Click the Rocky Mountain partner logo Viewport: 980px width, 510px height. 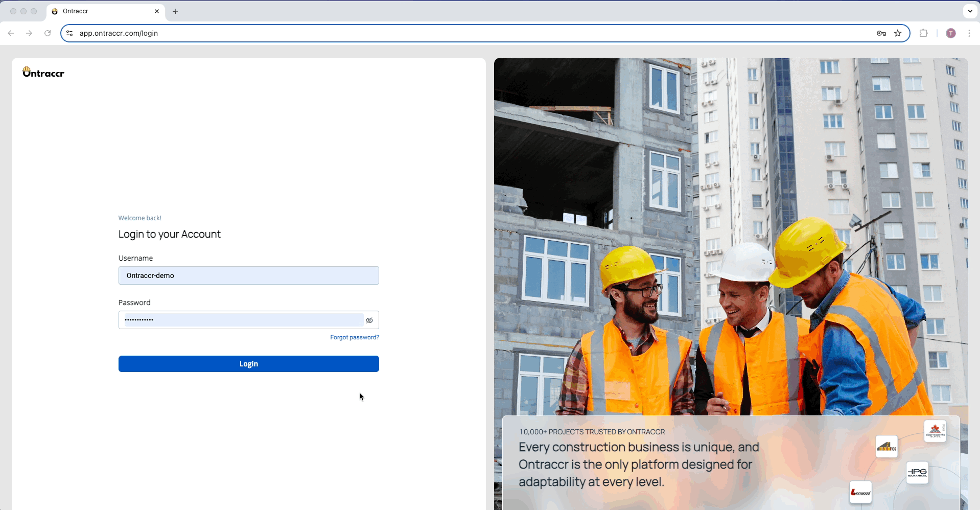pyautogui.click(x=935, y=431)
